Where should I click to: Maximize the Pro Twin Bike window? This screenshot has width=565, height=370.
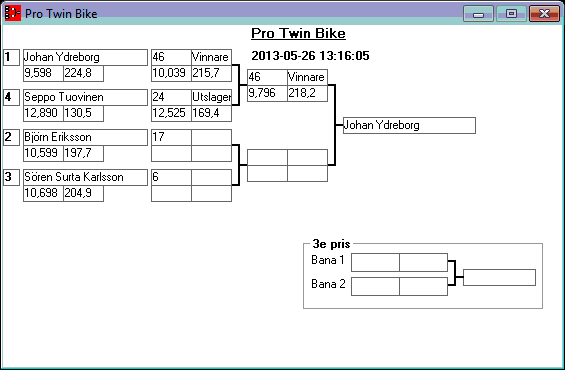pyautogui.click(x=511, y=14)
